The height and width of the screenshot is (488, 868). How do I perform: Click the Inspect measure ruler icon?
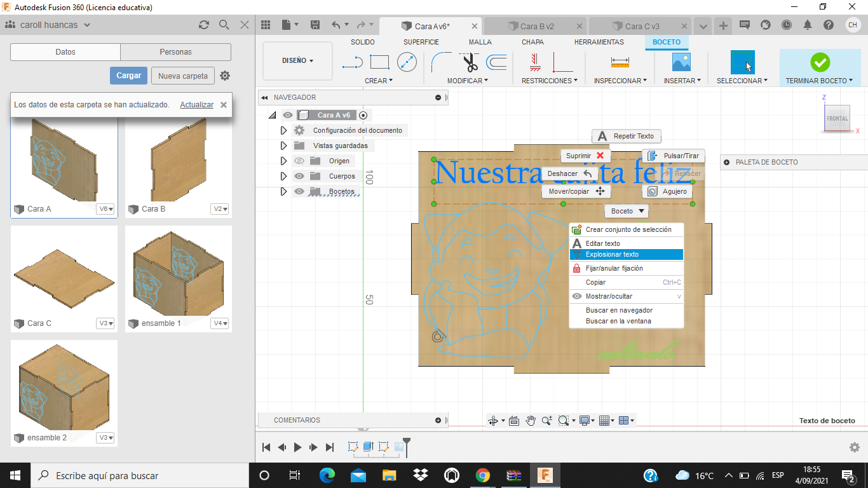click(620, 62)
